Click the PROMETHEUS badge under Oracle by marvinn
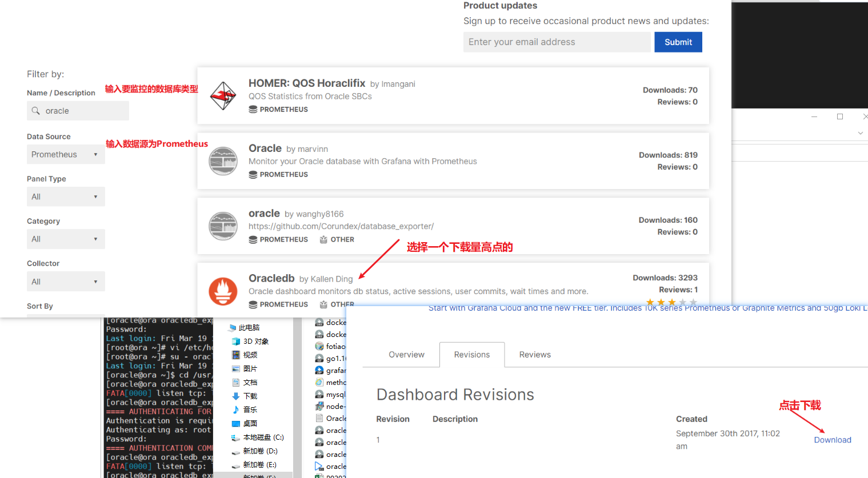Screen dimensions: 868x478 [x=278, y=174]
